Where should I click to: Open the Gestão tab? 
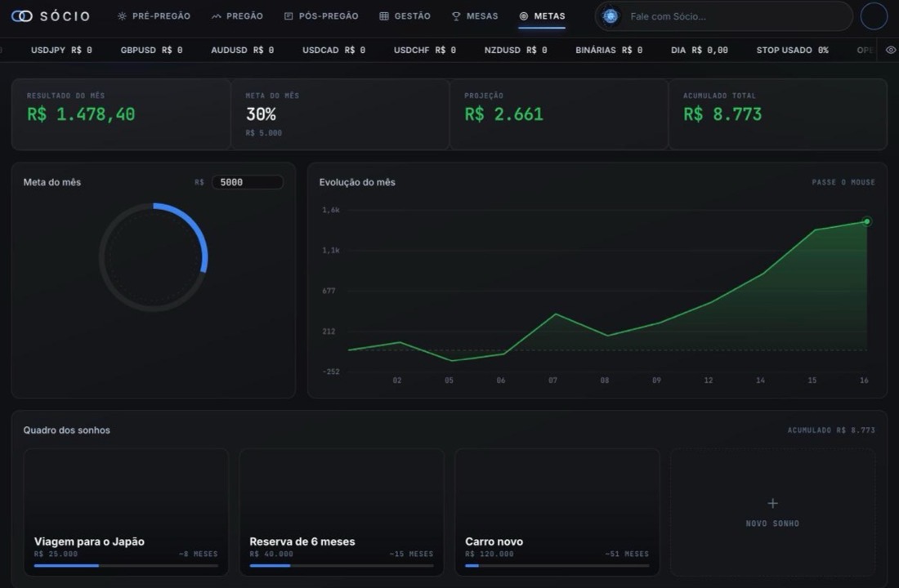point(405,16)
